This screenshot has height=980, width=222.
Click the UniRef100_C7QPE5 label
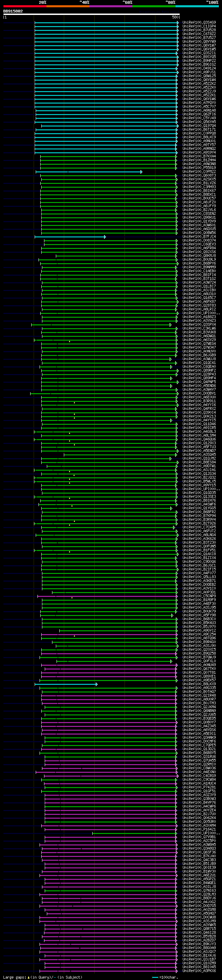(199, 745)
